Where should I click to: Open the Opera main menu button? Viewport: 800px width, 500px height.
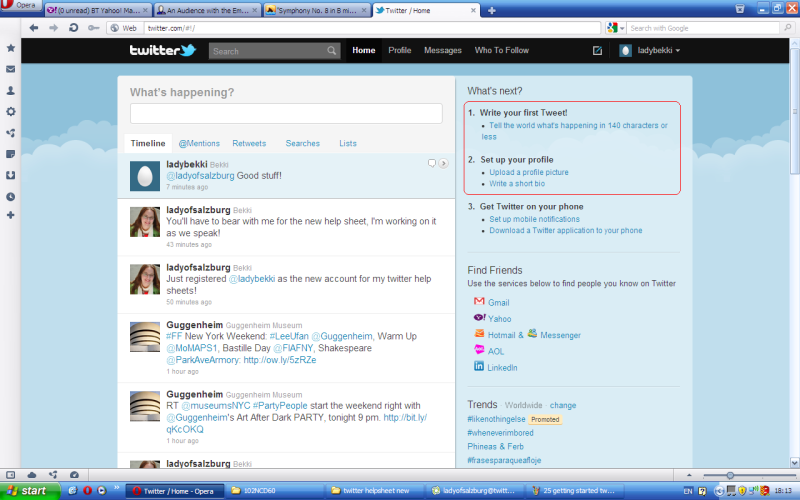point(20,6)
